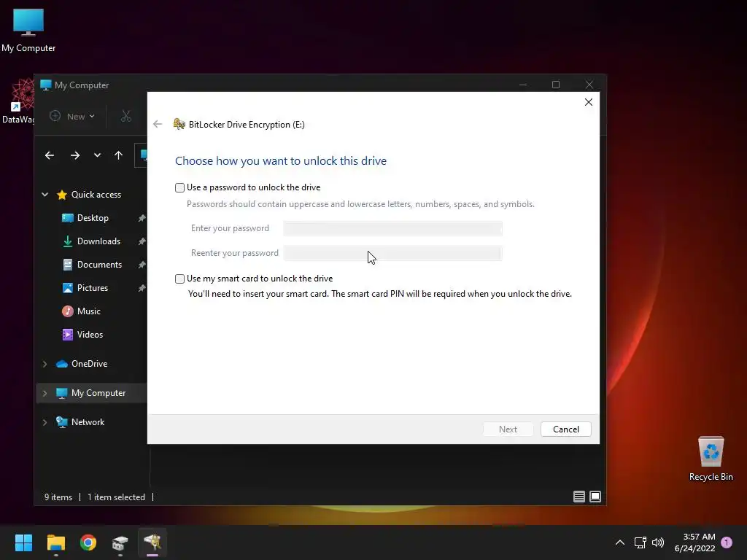
Task: Open Music in the navigation pane
Action: (88, 311)
